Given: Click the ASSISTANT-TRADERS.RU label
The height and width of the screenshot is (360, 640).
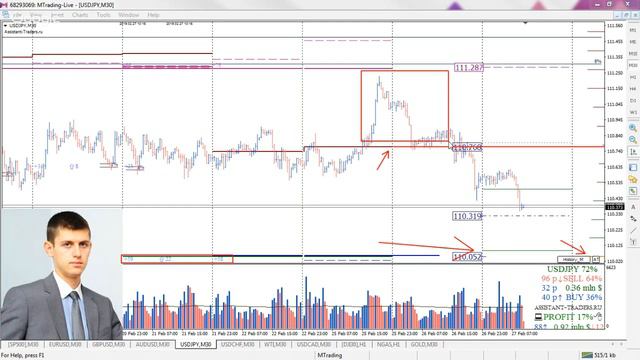Looking at the screenshot, I should 568,308.
